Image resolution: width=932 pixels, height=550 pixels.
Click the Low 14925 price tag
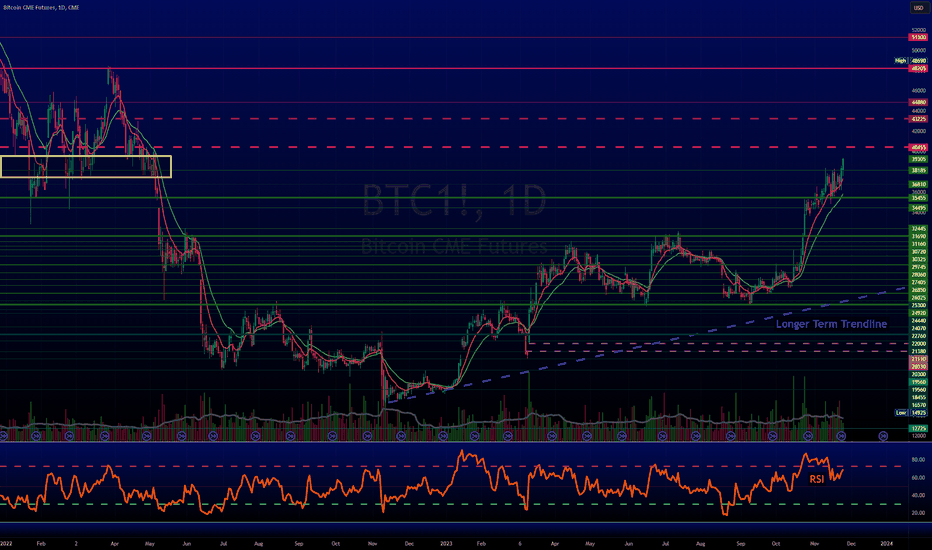coord(911,413)
